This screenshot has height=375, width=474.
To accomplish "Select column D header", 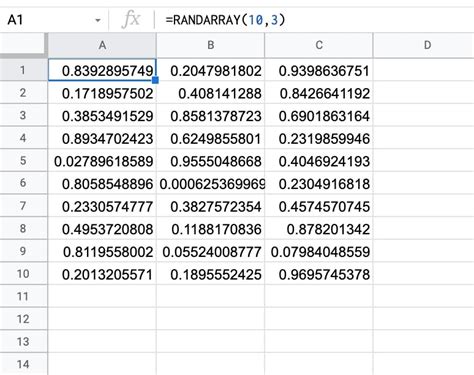I will pyautogui.click(x=424, y=45).
